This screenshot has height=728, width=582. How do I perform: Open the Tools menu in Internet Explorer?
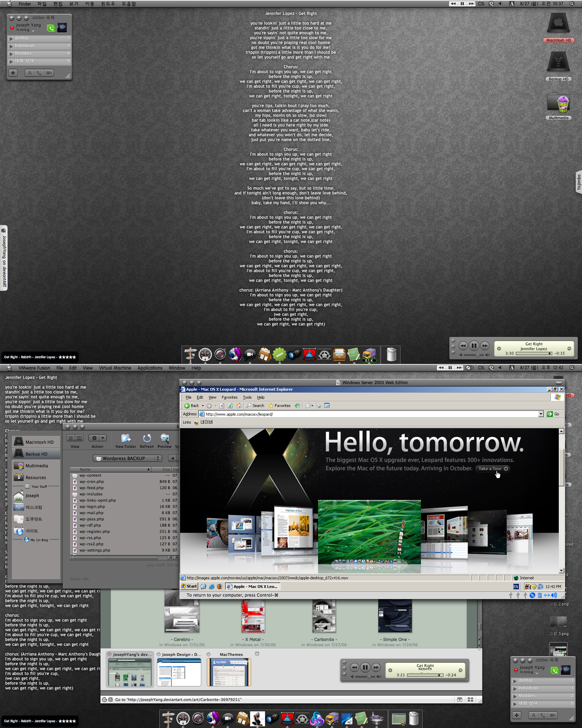coord(247,397)
